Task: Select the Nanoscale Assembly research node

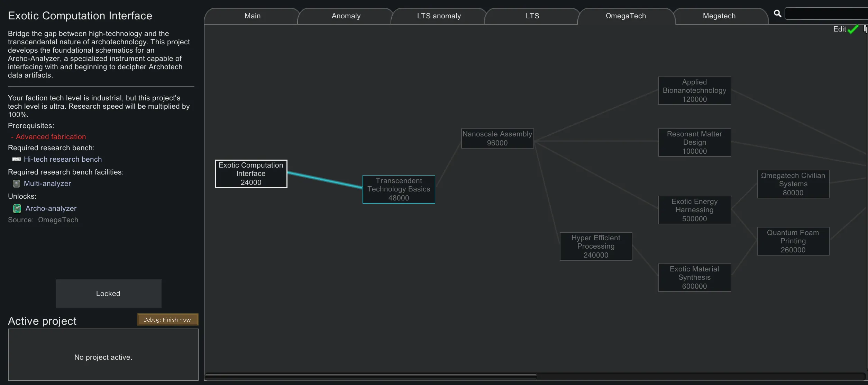Action: [x=497, y=138]
